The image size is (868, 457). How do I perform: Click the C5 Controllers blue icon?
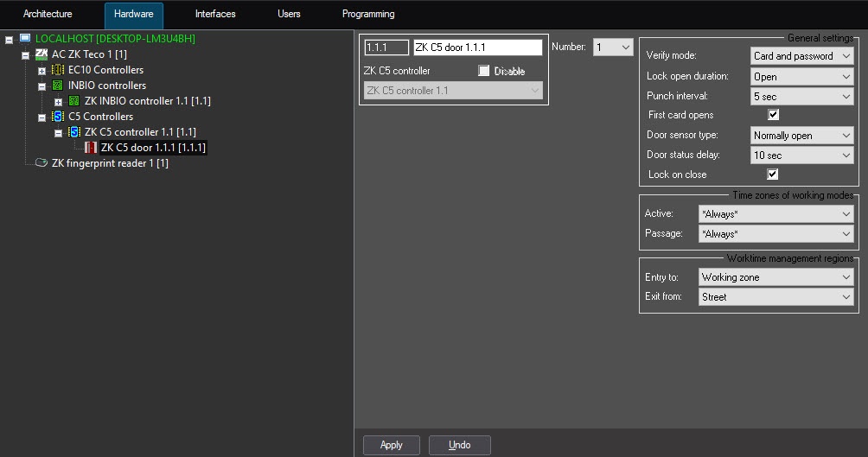(58, 116)
